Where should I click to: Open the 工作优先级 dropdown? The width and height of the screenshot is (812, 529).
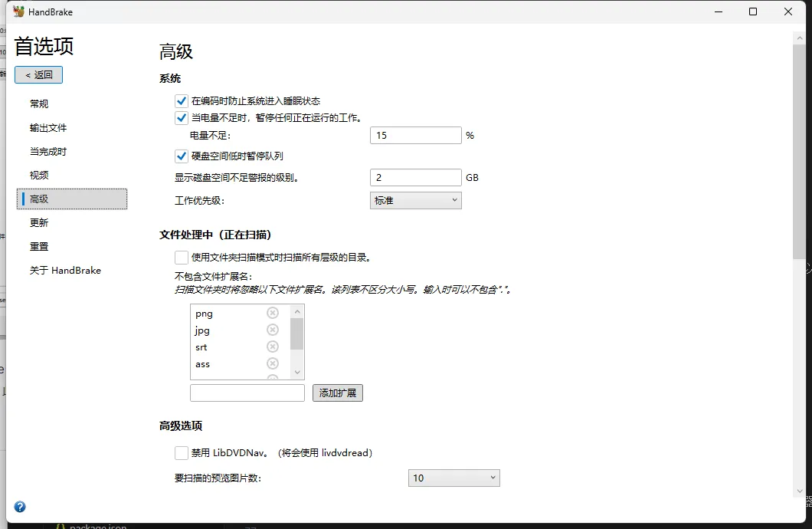coord(415,201)
